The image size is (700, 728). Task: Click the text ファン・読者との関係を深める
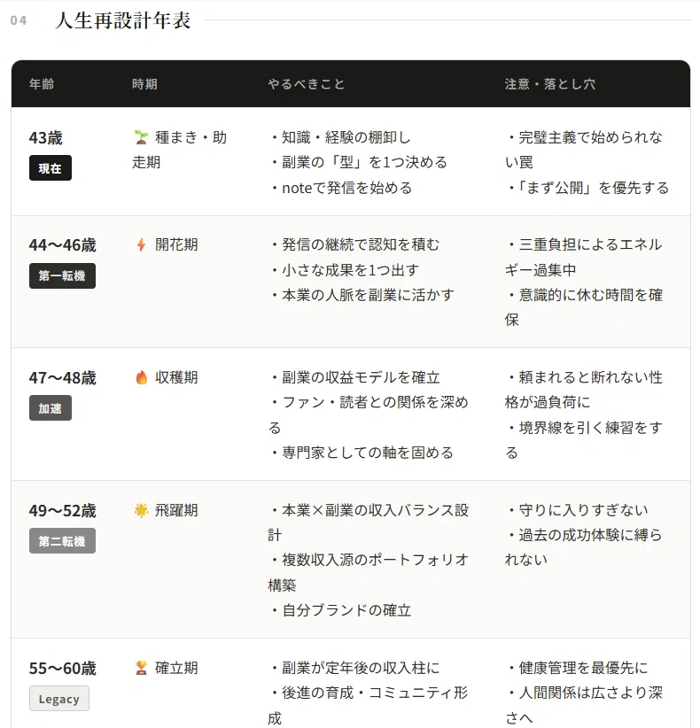(x=369, y=415)
